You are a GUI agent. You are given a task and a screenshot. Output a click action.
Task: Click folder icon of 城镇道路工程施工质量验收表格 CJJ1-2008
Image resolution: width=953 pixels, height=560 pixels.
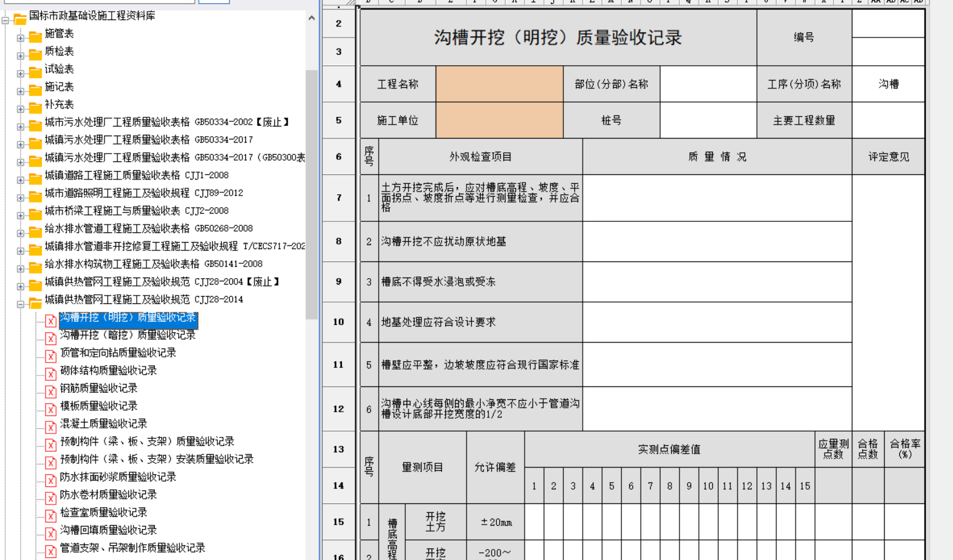click(x=35, y=177)
